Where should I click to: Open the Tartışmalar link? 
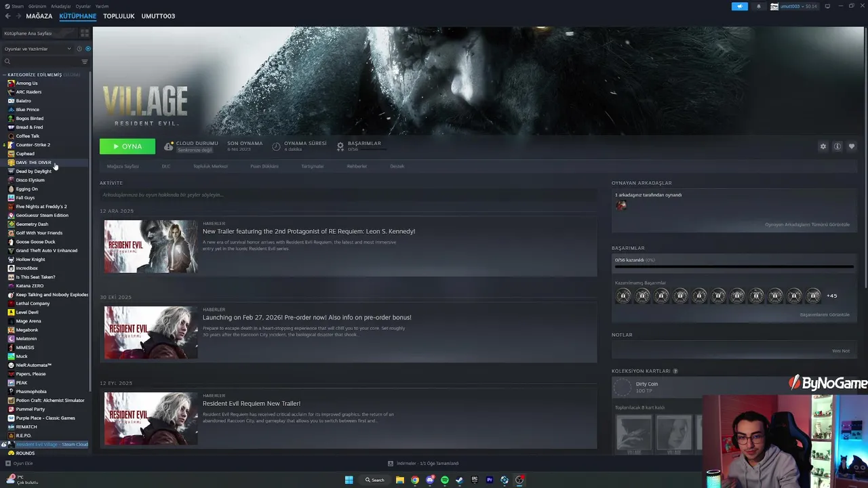(x=313, y=166)
